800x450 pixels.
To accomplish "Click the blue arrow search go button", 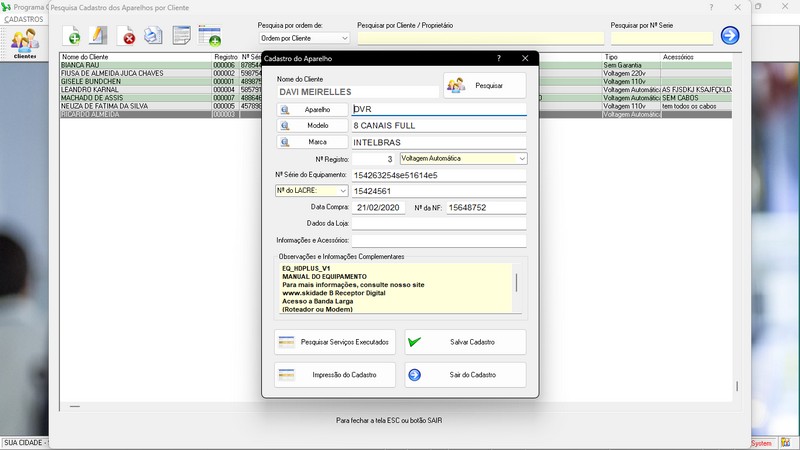I will pos(730,36).
